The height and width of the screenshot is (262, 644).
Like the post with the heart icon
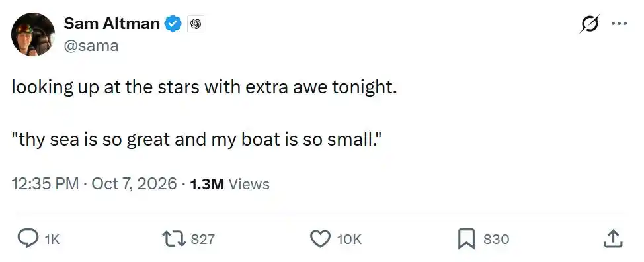pyautogui.click(x=320, y=239)
